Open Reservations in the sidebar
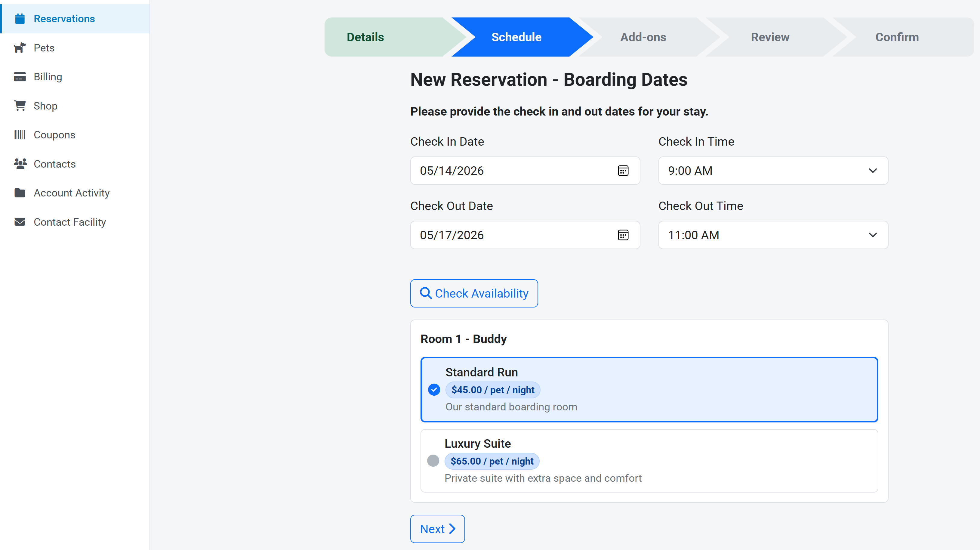 75,19
